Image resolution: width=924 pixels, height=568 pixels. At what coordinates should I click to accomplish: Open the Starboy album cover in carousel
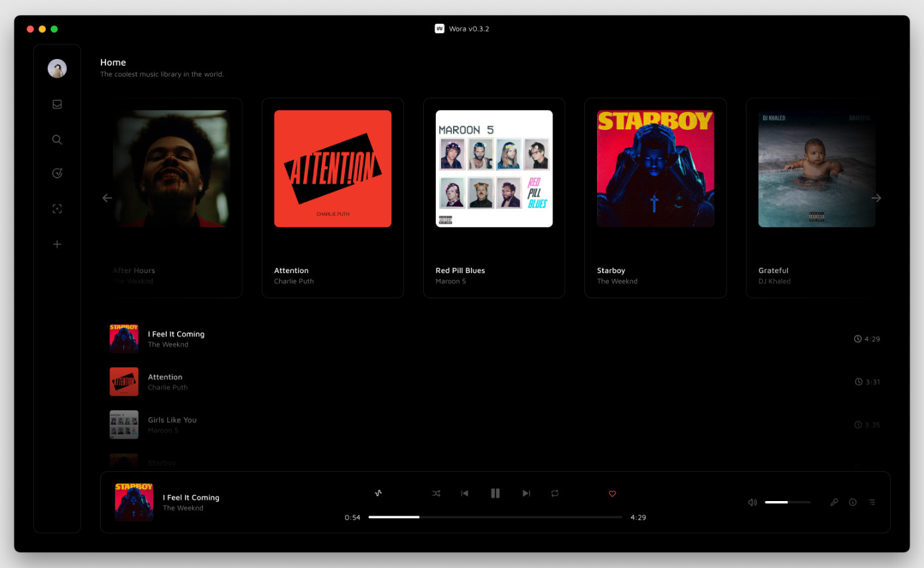[655, 168]
